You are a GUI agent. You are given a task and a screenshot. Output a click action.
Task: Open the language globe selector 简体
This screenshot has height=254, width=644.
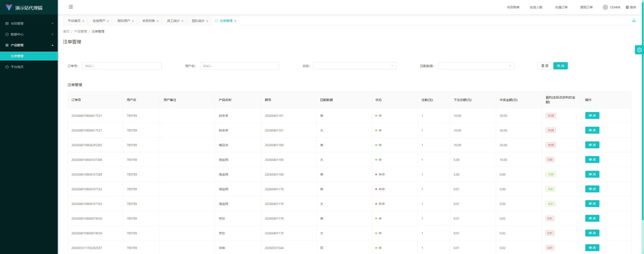[x=631, y=7]
